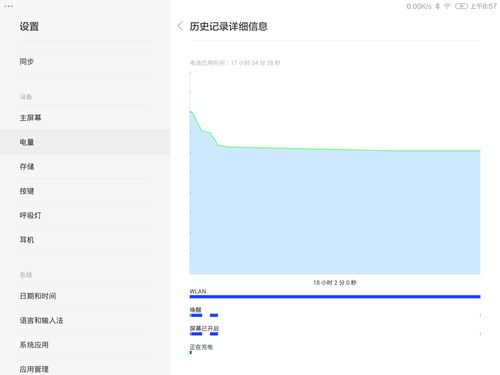Open the 语言和输入法 settings item
Screen dimensions: 500x375
[x=85, y=320]
